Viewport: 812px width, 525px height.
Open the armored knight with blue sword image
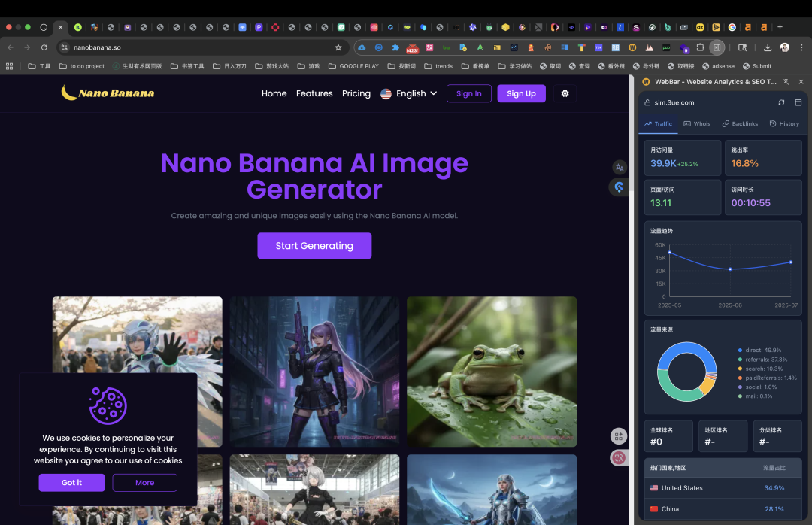492,490
